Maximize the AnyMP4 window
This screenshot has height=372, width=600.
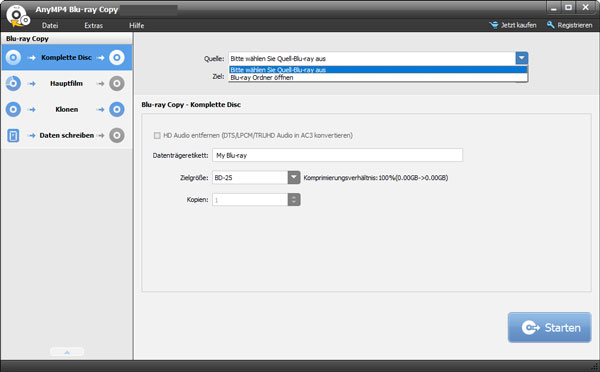[569, 7]
